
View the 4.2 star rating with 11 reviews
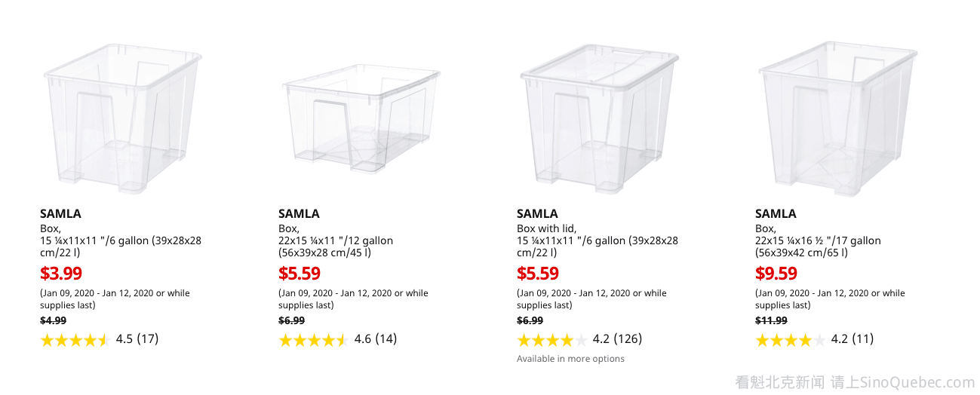[814, 339]
